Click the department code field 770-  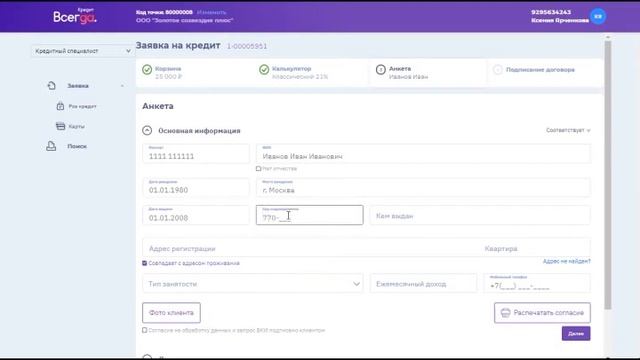point(309,215)
